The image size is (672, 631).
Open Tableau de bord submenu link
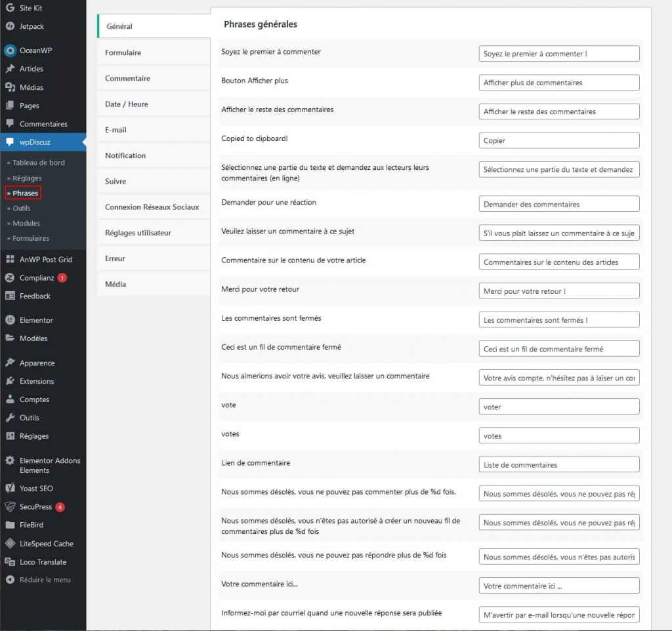tap(39, 163)
